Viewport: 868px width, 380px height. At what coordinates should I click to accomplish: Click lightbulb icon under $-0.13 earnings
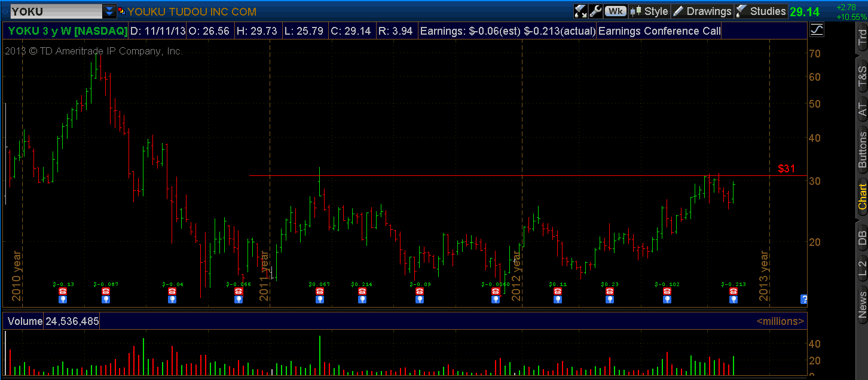click(63, 299)
